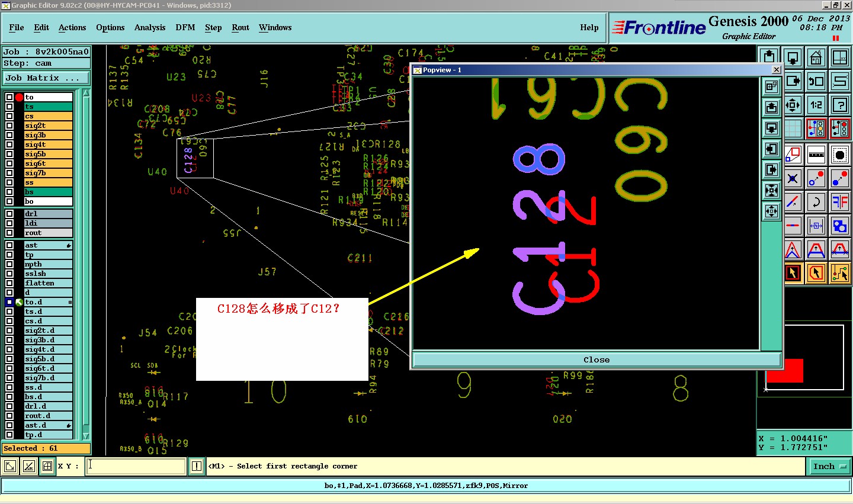The width and height of the screenshot is (853, 504).
Task: Select the diagonal line edit tool
Action: pyautogui.click(x=793, y=202)
